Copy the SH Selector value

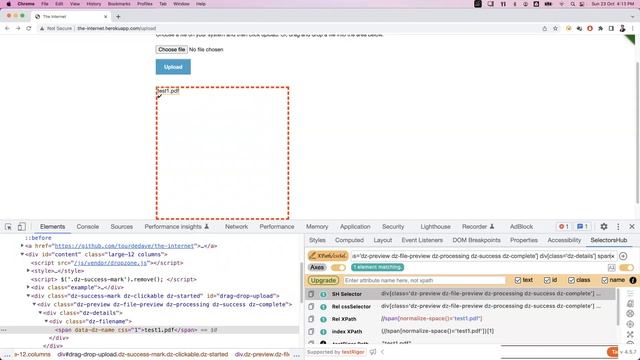point(311,294)
